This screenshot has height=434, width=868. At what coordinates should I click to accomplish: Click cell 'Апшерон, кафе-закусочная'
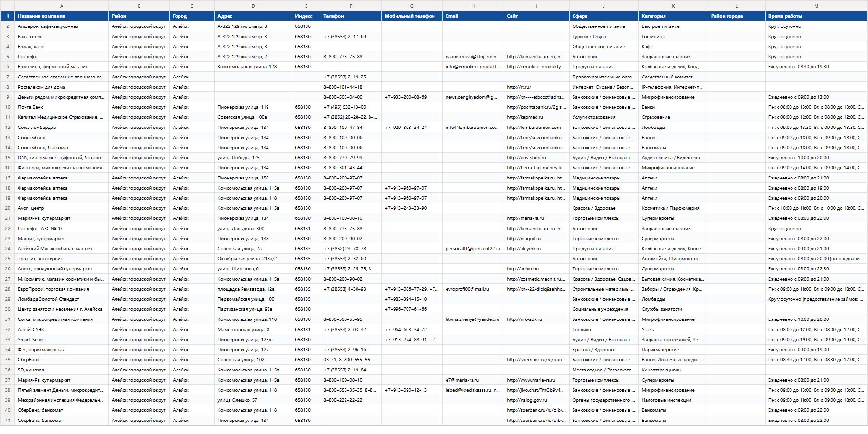62,26
